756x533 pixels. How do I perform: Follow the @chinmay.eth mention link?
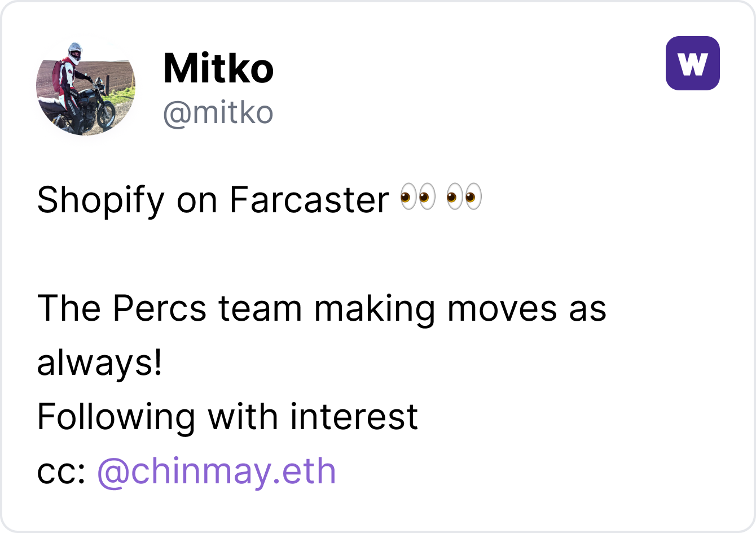coord(217,471)
